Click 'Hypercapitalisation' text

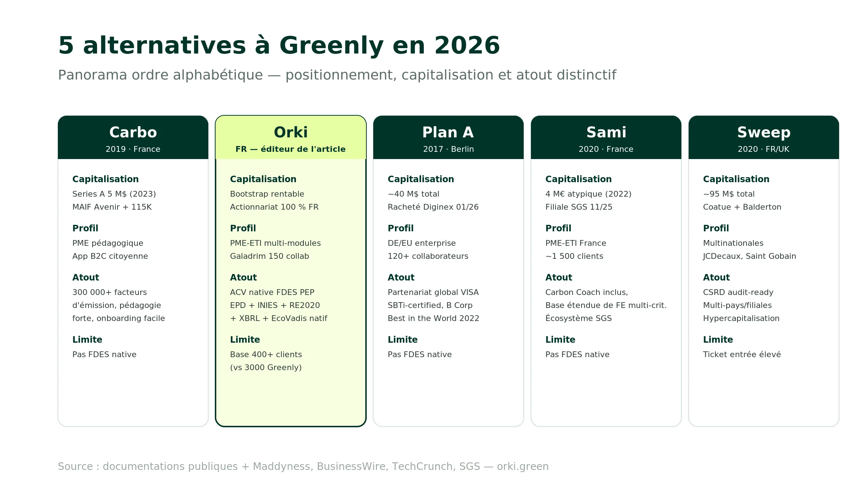(741, 318)
